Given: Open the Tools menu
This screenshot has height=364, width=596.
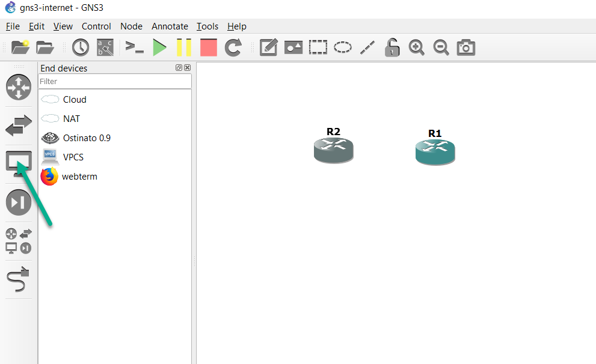Looking at the screenshot, I should (x=207, y=26).
